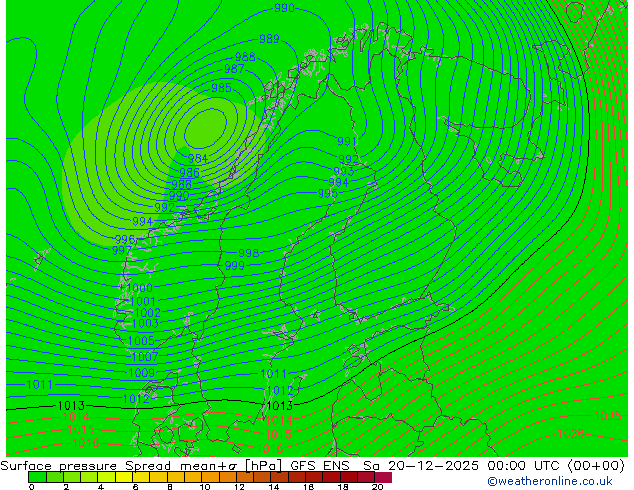
Task: Select the 14–15 hPa rust legend swatch
Action: pos(280,477)
